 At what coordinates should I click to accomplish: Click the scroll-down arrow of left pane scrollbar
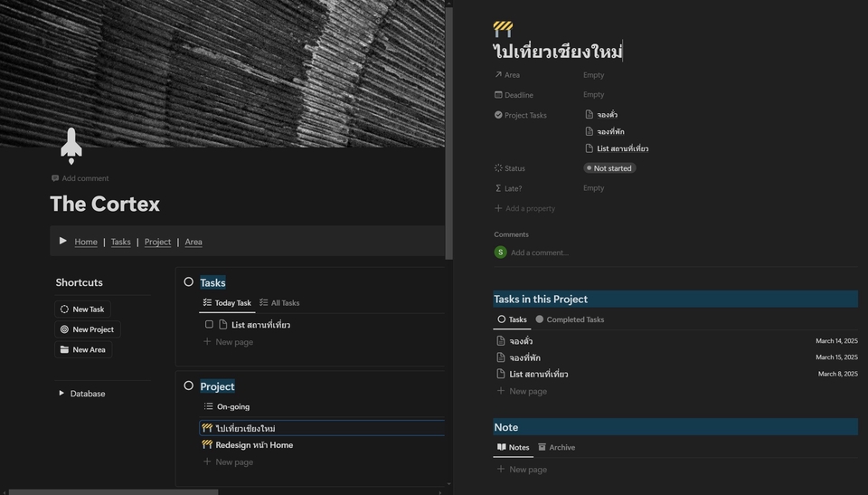(x=449, y=484)
